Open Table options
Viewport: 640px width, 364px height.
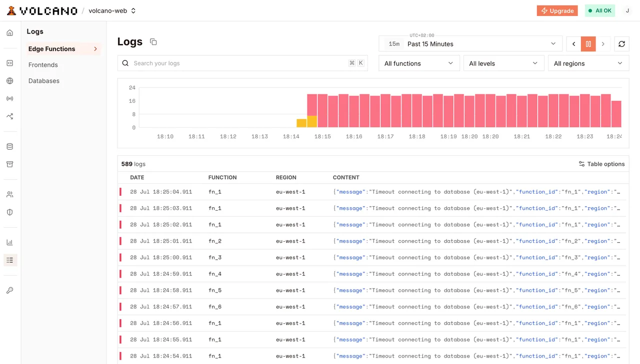coord(601,164)
